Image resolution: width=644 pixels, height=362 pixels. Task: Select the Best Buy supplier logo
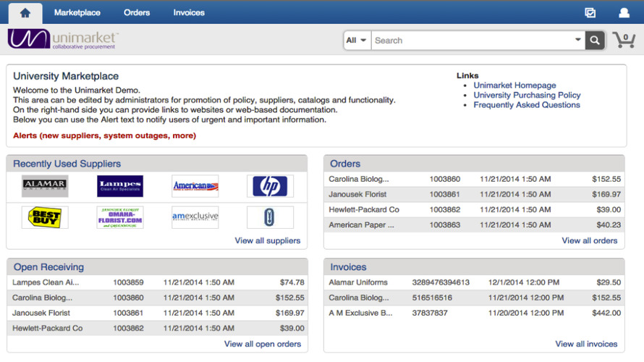[45, 217]
